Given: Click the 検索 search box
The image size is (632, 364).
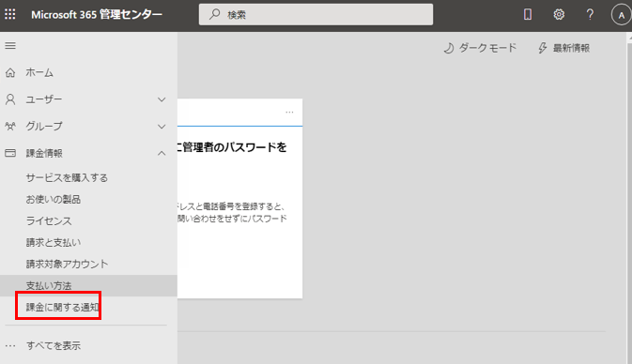Looking at the screenshot, I should click(316, 14).
